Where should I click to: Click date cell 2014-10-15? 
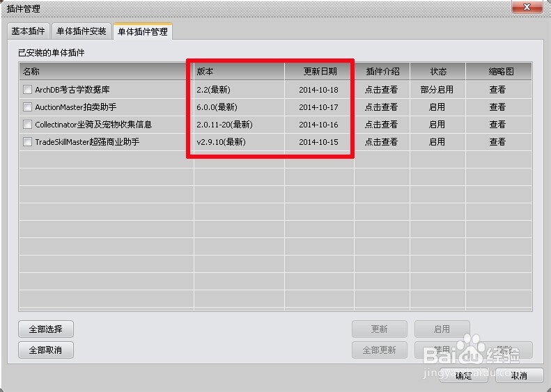(319, 142)
